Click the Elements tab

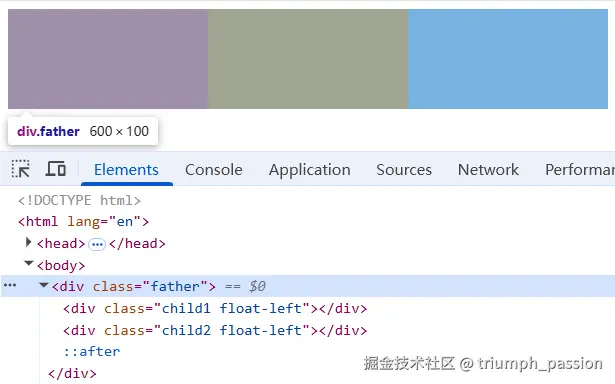[x=126, y=170]
